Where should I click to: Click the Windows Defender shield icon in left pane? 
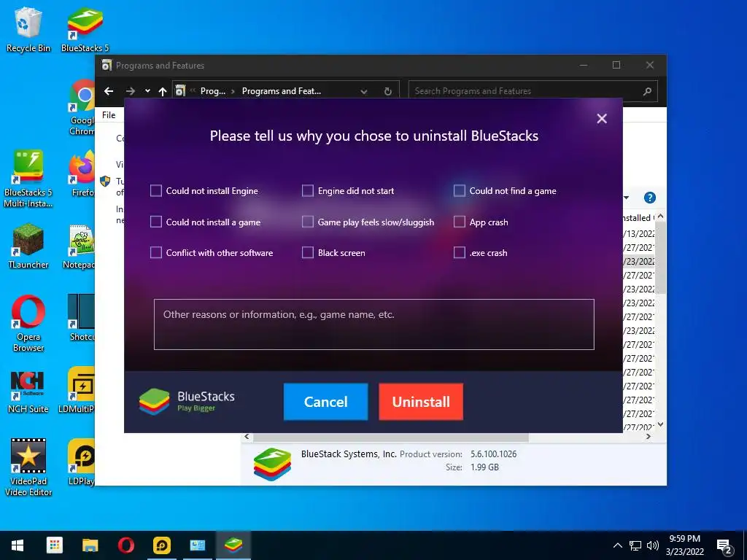105,181
